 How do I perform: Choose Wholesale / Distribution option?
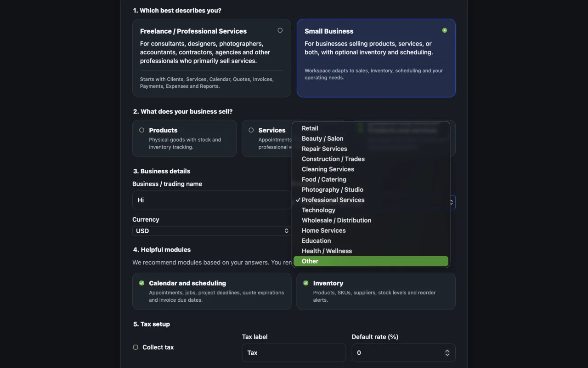[371, 220]
